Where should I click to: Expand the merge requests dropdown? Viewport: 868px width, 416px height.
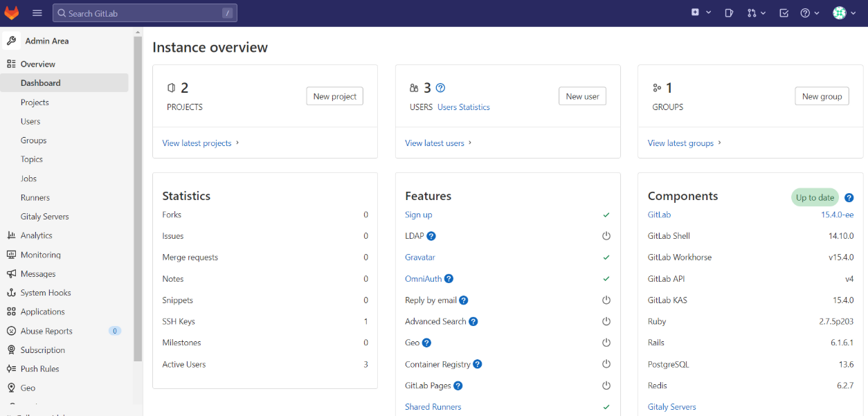coord(756,12)
